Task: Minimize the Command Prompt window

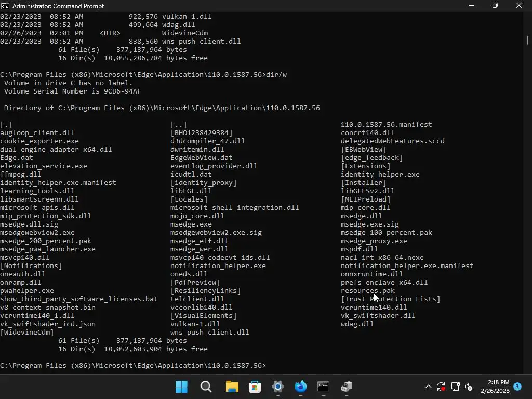Action: (x=472, y=6)
